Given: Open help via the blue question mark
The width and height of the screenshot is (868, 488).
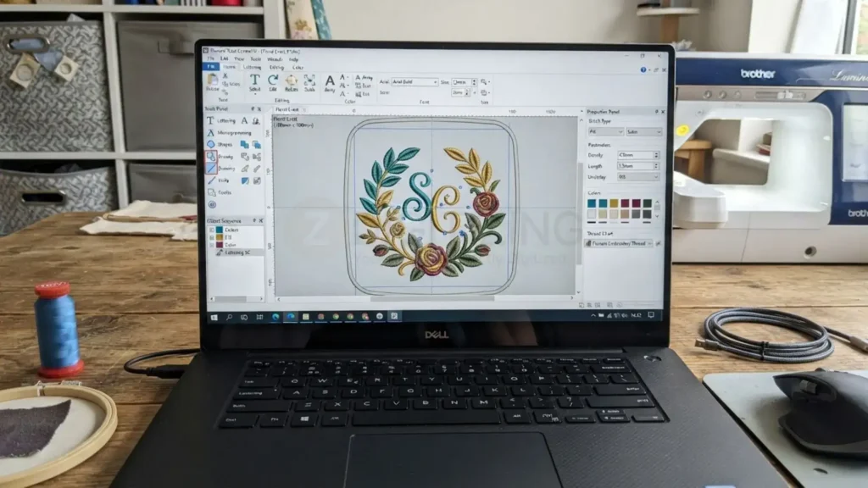Looking at the screenshot, I should tap(643, 69).
